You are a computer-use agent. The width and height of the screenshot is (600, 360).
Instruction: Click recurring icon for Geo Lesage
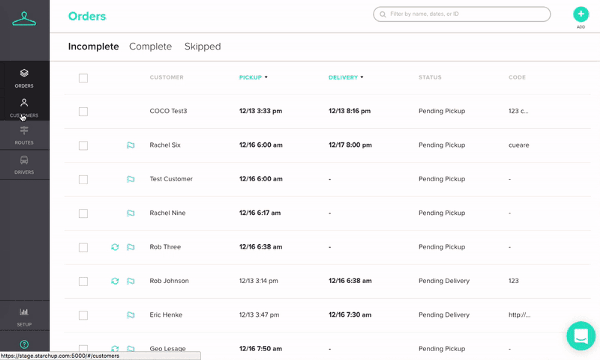point(115,349)
